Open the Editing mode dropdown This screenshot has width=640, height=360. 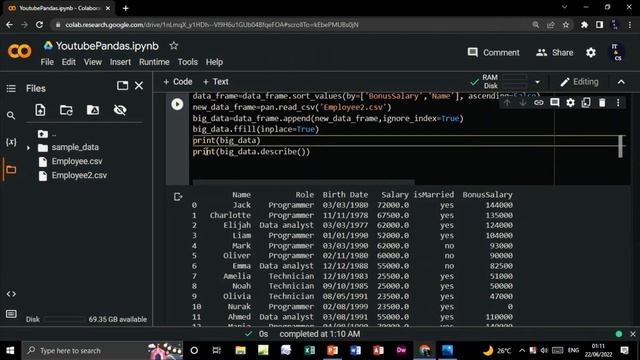click(579, 82)
